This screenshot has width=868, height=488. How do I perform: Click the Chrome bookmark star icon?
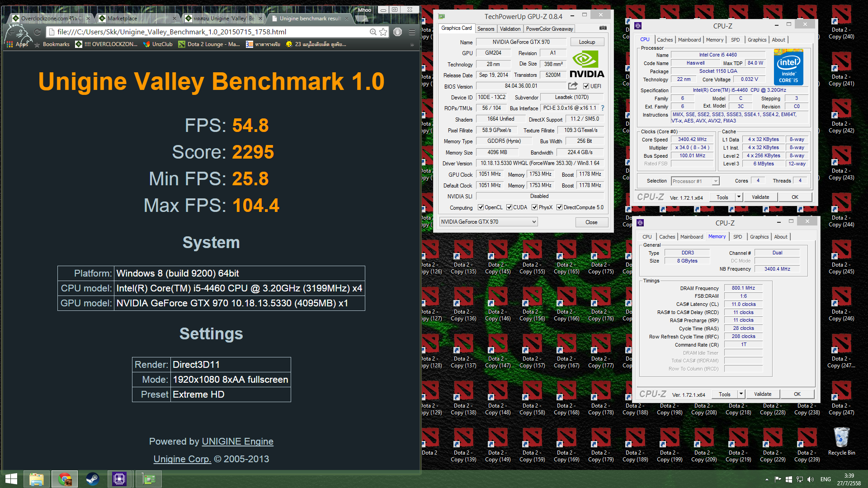[383, 32]
